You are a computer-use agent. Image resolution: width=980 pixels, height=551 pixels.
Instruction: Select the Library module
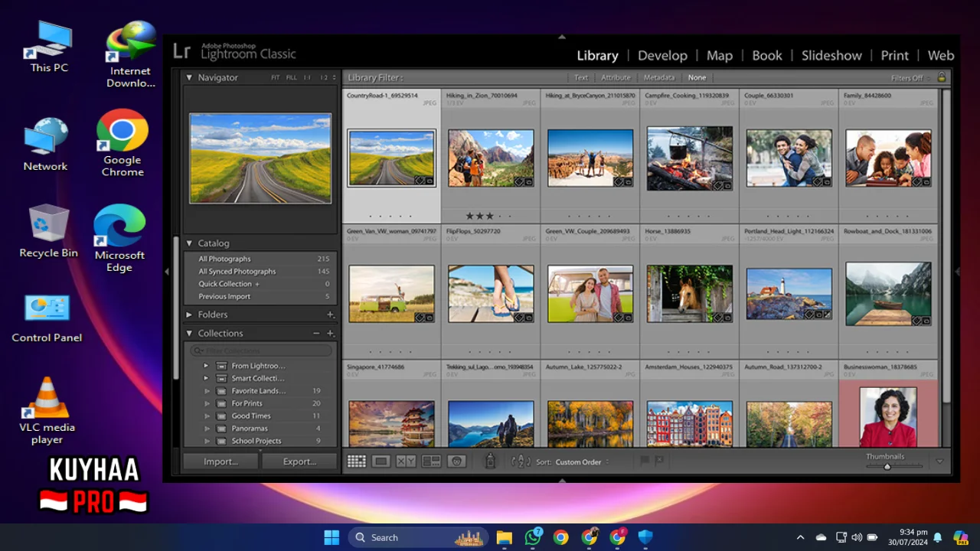597,55
